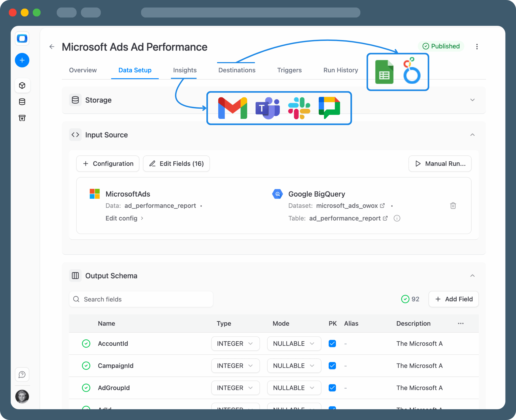
Task: Click the blue plus create button in sidebar
Action: click(x=22, y=60)
